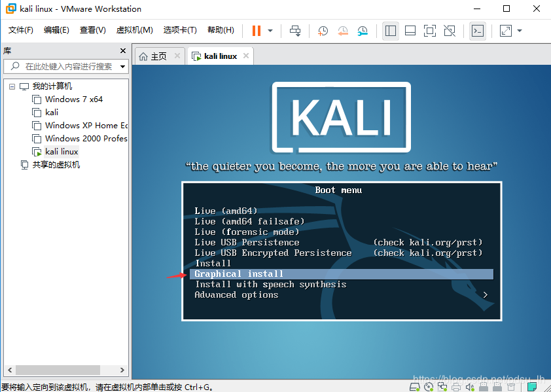Click the kali linux tab VM icon
The height and width of the screenshot is (392, 551).
point(196,56)
